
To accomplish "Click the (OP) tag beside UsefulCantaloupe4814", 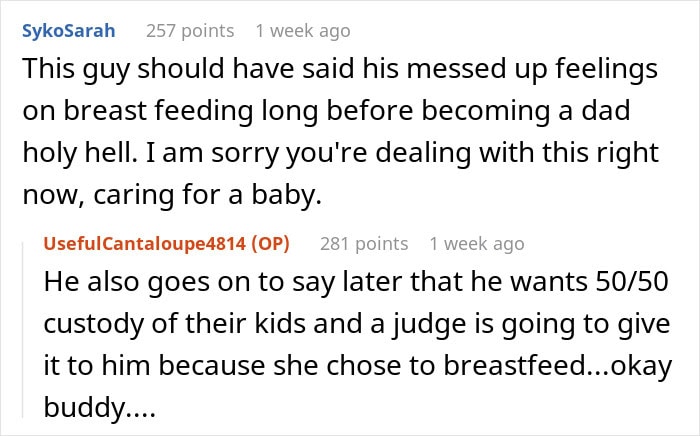I will (x=271, y=244).
